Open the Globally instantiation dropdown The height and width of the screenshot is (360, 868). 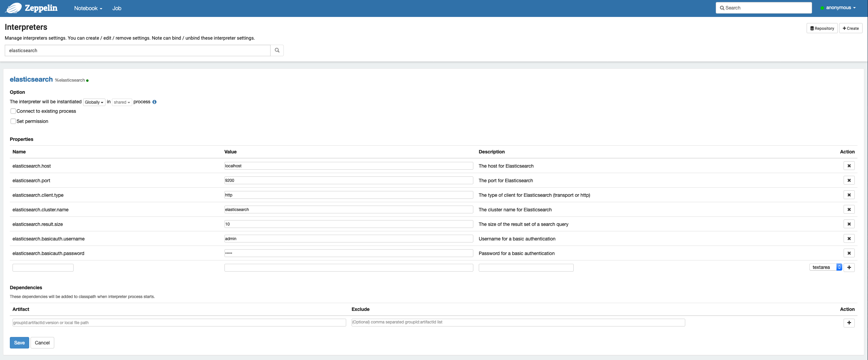(x=94, y=102)
